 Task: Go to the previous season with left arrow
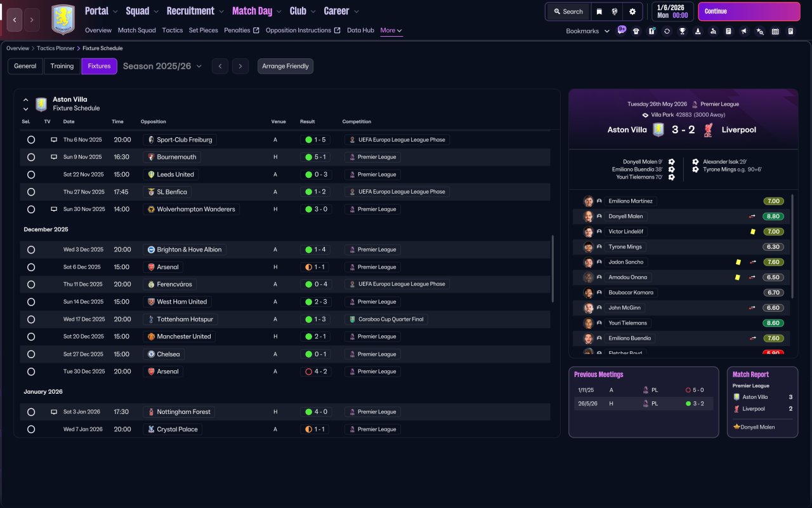click(220, 66)
